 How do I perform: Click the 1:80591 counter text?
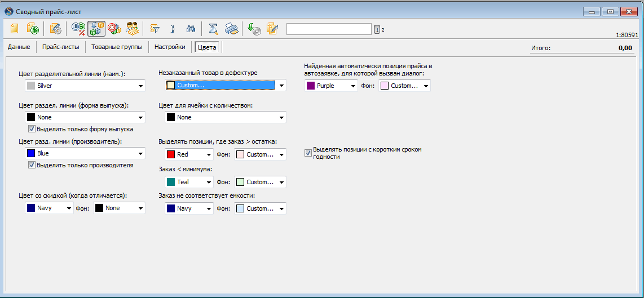627,35
